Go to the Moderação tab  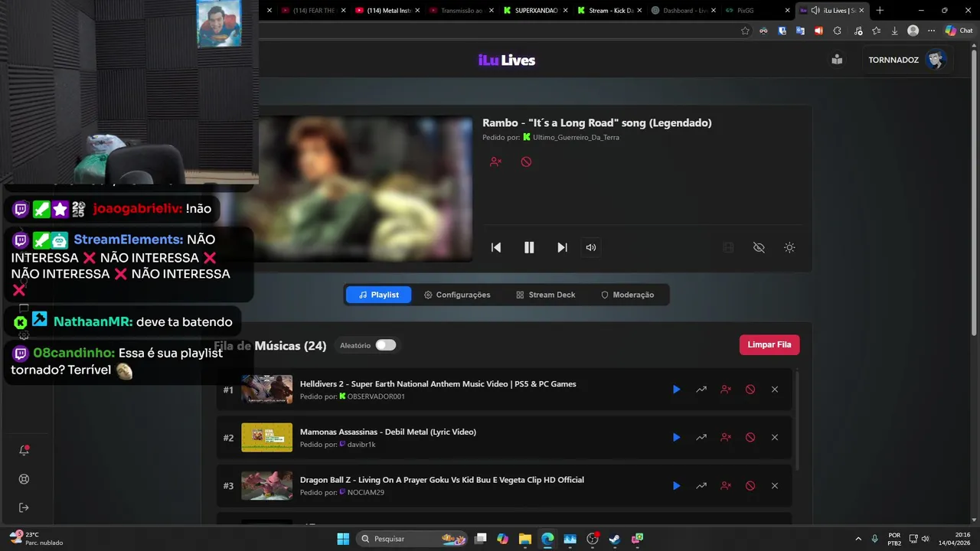(x=627, y=295)
